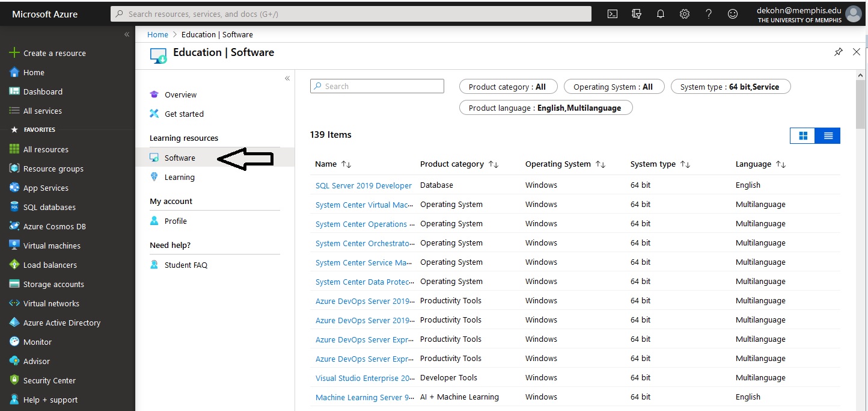The height and width of the screenshot is (411, 868).
Task: Click the SQL databases icon
Action: coord(14,207)
